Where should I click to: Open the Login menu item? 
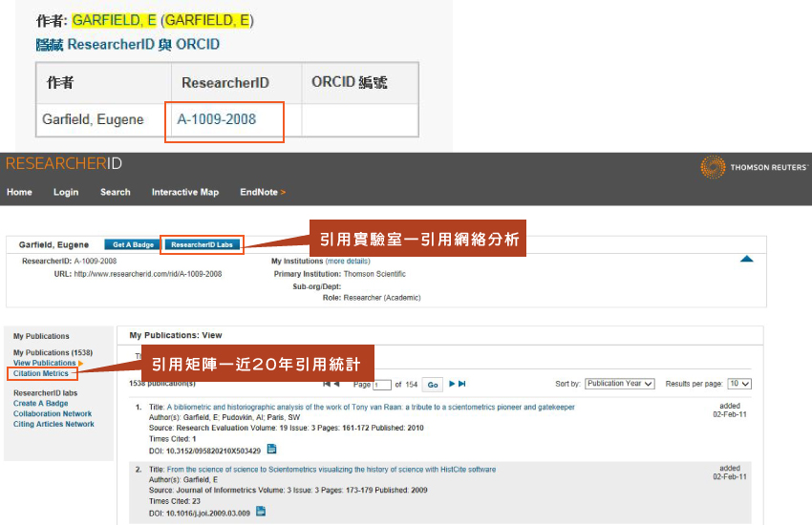(66, 192)
